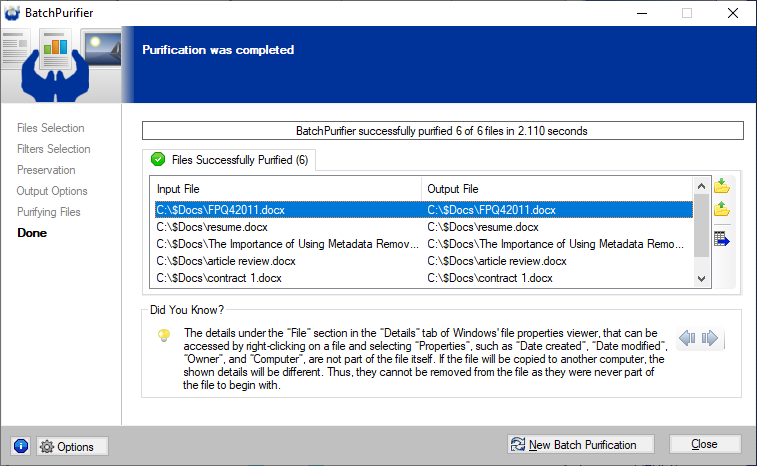Image resolution: width=757 pixels, height=466 pixels.
Task: Click the file list vertical scrollbar thumb
Action: pos(701,226)
